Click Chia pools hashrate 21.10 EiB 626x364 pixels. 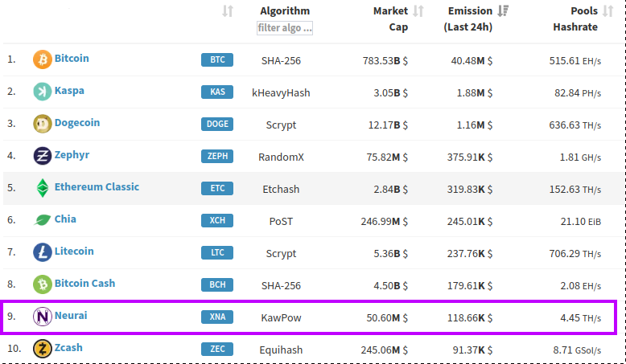tap(580, 221)
